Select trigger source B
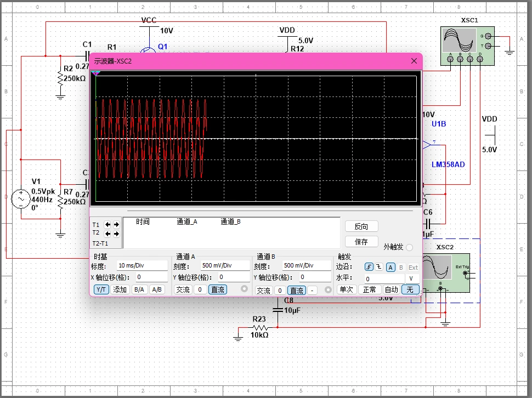The height and width of the screenshot is (398, 532). [401, 267]
